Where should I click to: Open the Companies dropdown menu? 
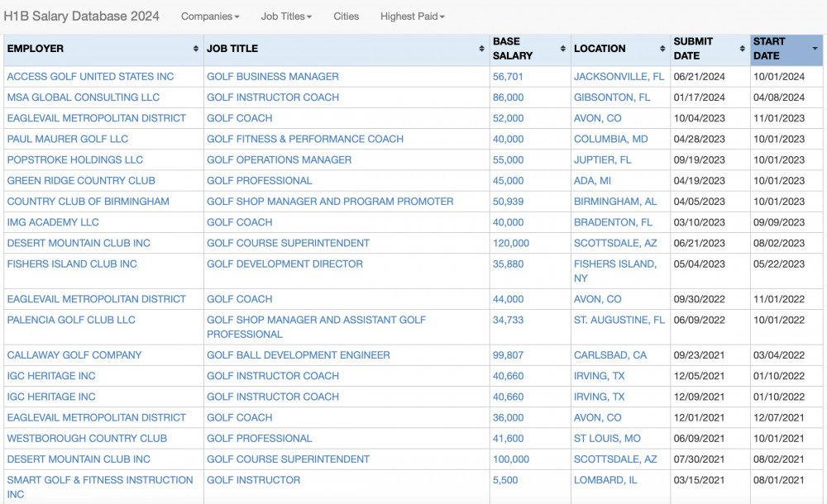coord(210,17)
